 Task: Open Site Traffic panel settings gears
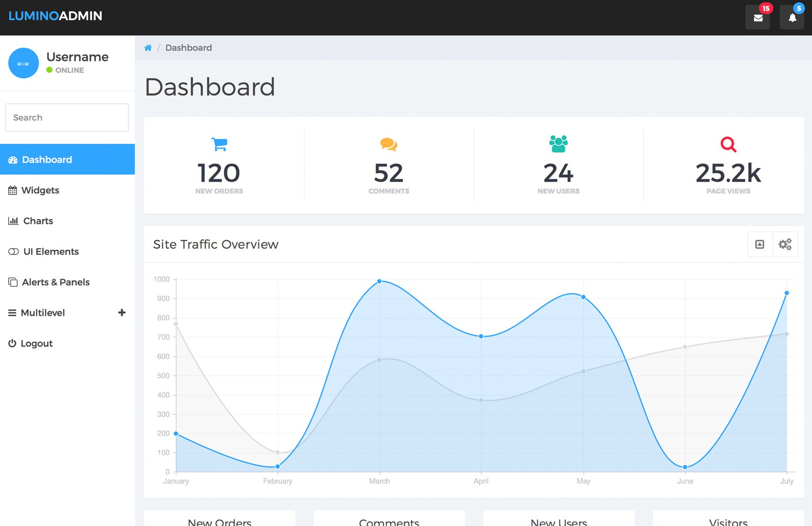785,244
